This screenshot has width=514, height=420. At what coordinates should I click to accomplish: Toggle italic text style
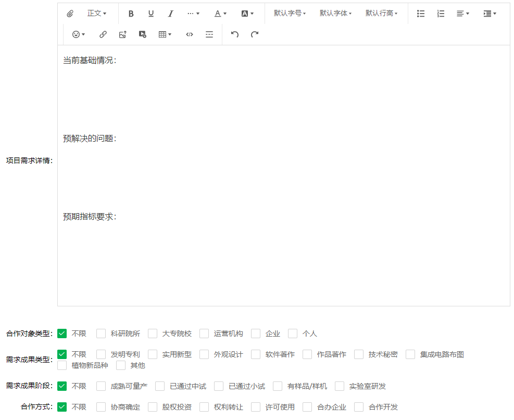click(x=170, y=14)
